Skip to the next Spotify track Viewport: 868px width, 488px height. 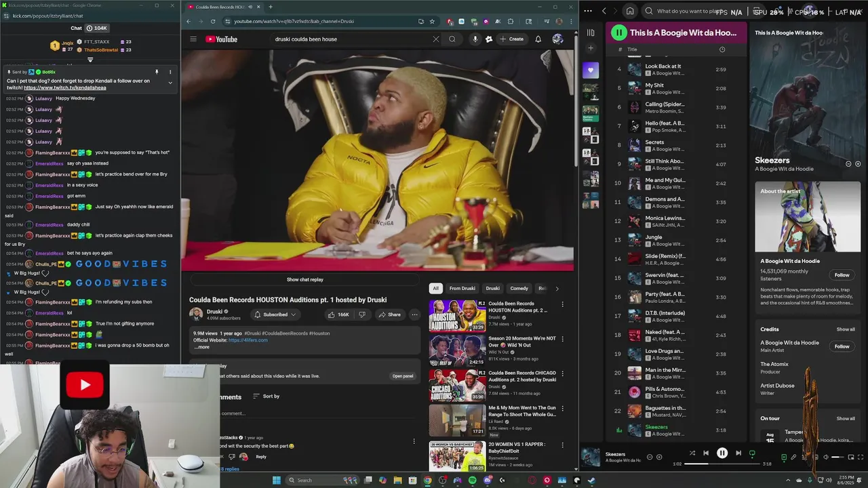point(738,453)
